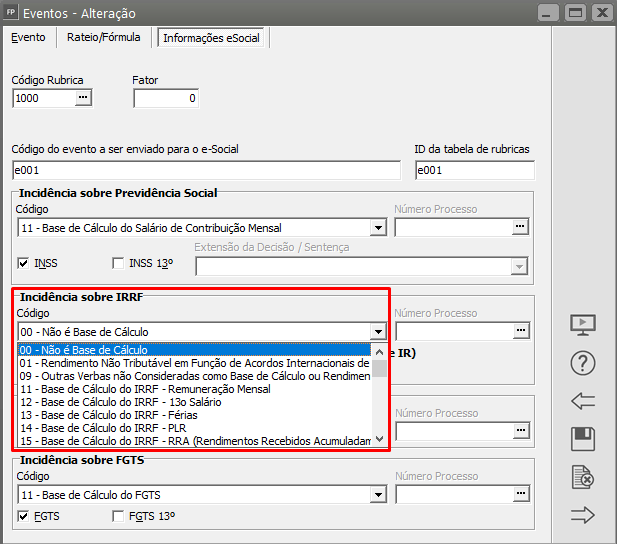
Task: Open lookup button beside Código Rubrica
Action: tap(83, 97)
